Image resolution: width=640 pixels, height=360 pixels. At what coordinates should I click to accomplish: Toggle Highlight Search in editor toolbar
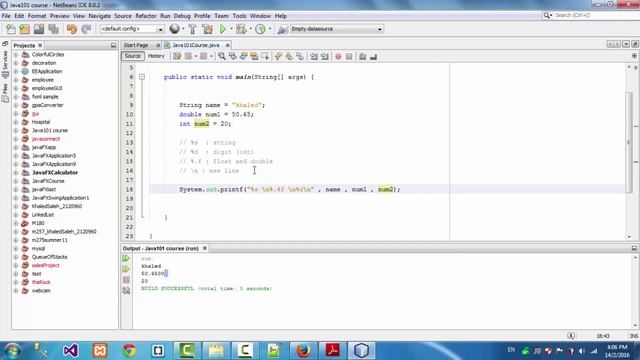254,56
